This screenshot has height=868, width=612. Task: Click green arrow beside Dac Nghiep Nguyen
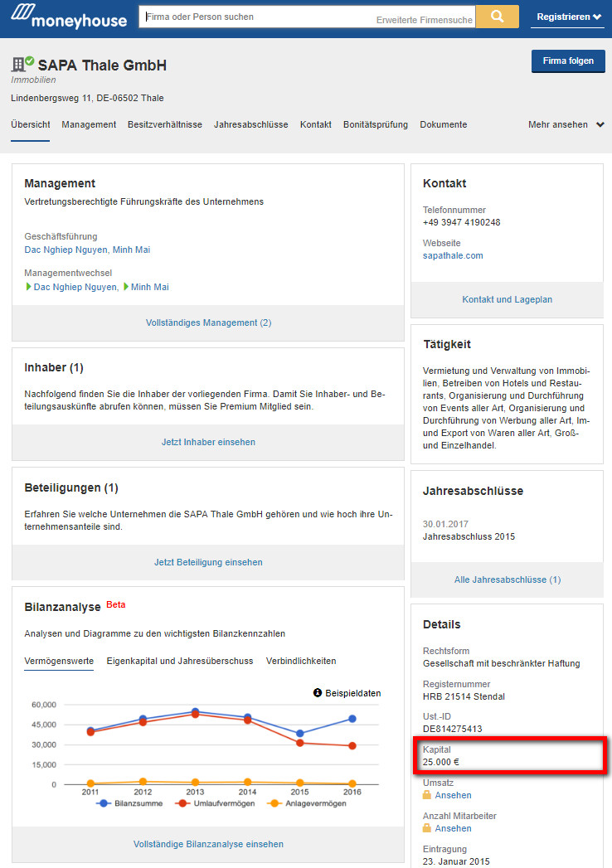(28, 287)
